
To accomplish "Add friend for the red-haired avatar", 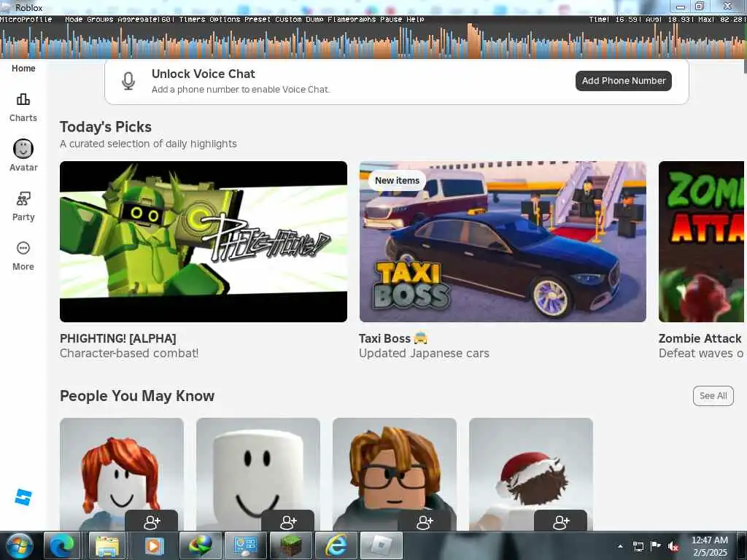I will point(152,522).
